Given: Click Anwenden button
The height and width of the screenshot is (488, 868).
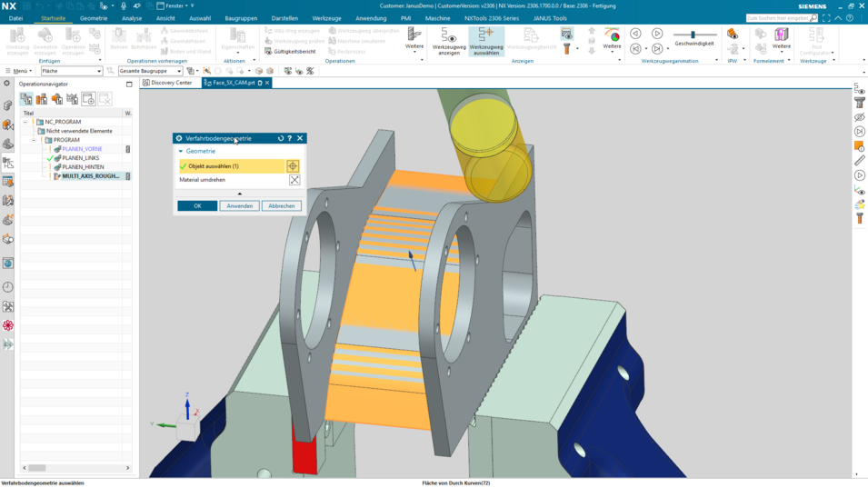Looking at the screenshot, I should click(240, 205).
